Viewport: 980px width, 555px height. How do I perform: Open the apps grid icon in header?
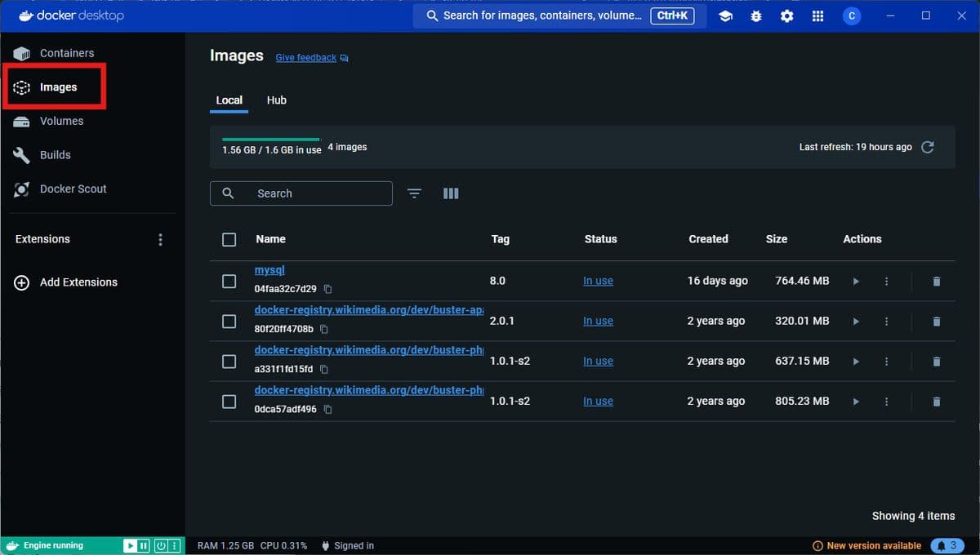(x=817, y=16)
